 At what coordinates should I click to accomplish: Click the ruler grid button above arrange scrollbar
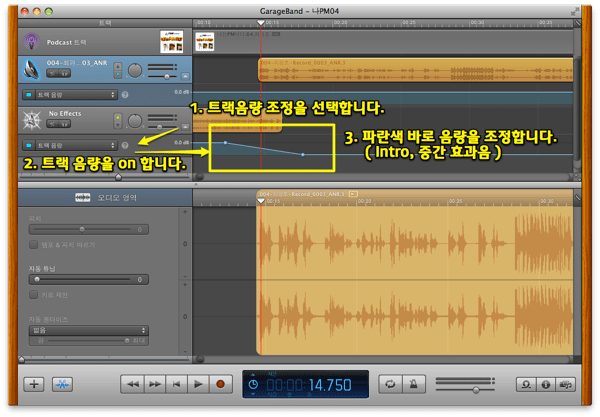click(577, 177)
